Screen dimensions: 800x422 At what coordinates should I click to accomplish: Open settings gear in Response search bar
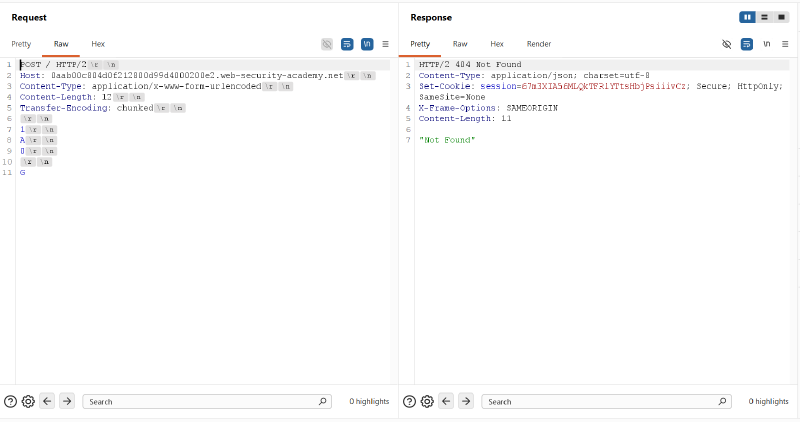tap(427, 402)
